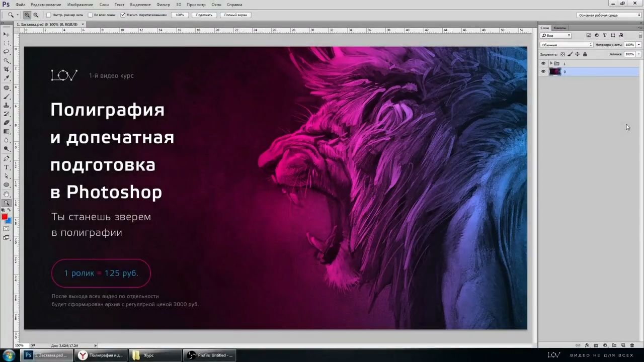Open the opacity slider arrow

point(639,45)
